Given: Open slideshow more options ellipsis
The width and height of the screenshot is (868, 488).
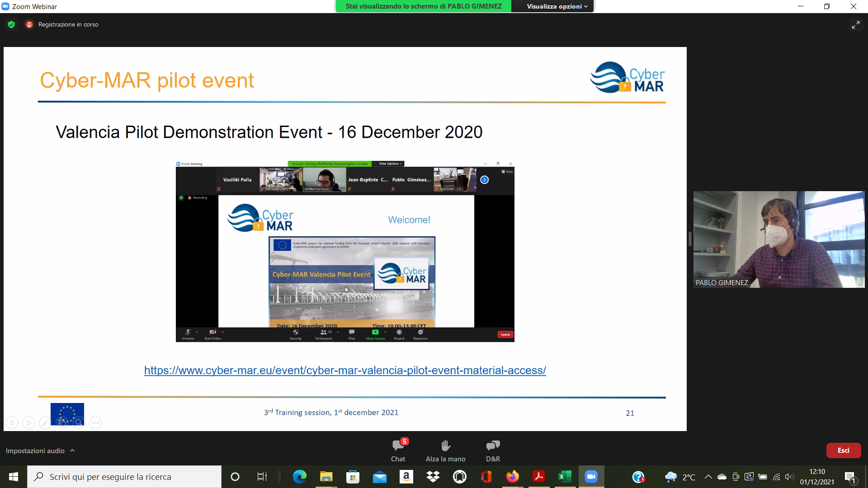Looking at the screenshot, I should [x=95, y=423].
